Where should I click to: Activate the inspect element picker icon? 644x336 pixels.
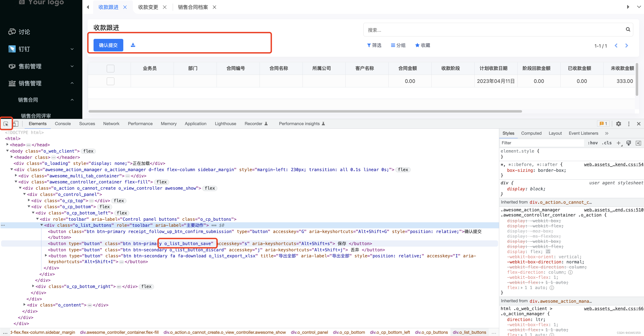(6, 124)
